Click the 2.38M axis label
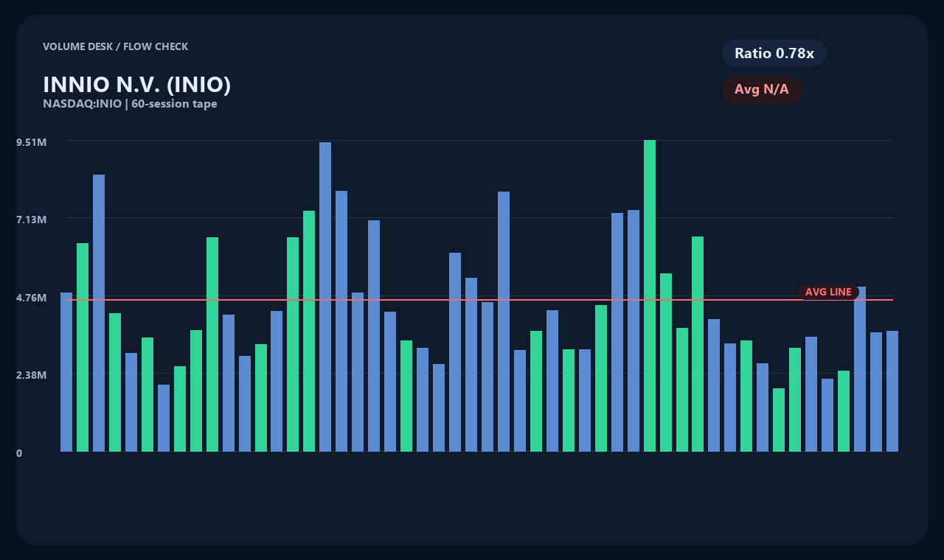Viewport: 944px width, 560px height. click(32, 375)
